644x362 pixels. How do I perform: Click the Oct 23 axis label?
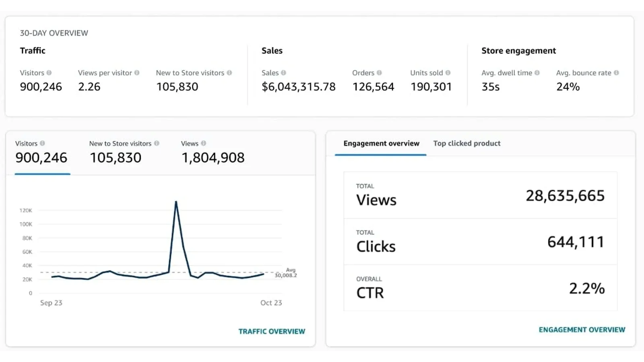pos(271,303)
